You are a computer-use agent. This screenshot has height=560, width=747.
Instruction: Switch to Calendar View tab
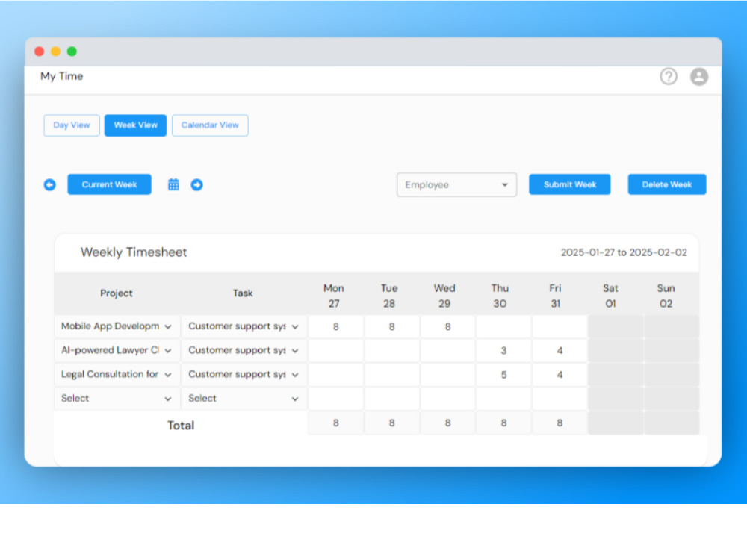(210, 125)
